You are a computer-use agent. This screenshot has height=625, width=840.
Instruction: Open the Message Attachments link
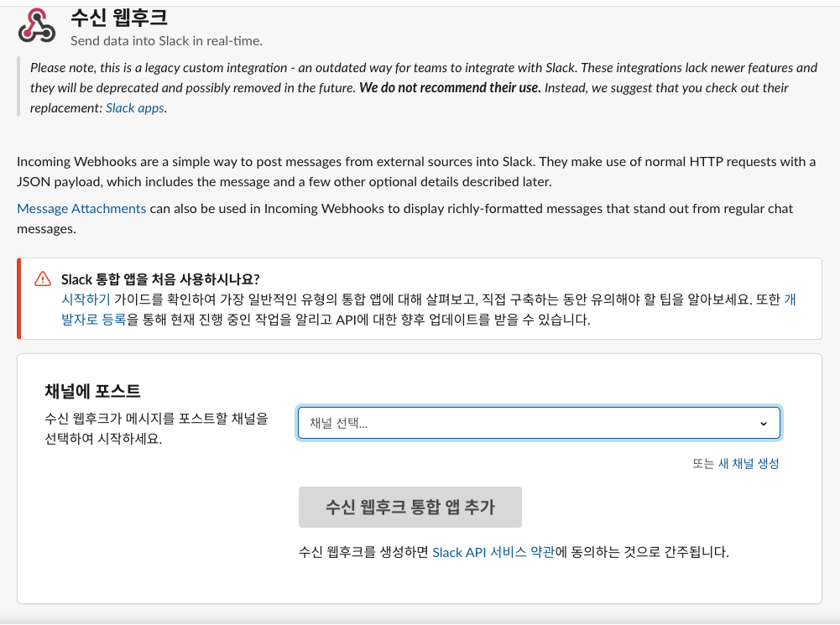tap(81, 209)
